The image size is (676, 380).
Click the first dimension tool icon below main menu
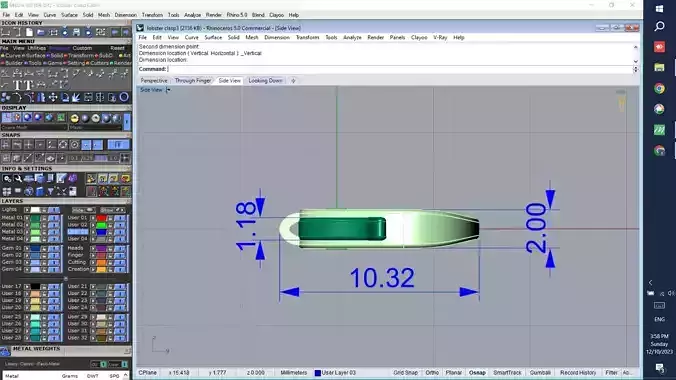coord(6,73)
